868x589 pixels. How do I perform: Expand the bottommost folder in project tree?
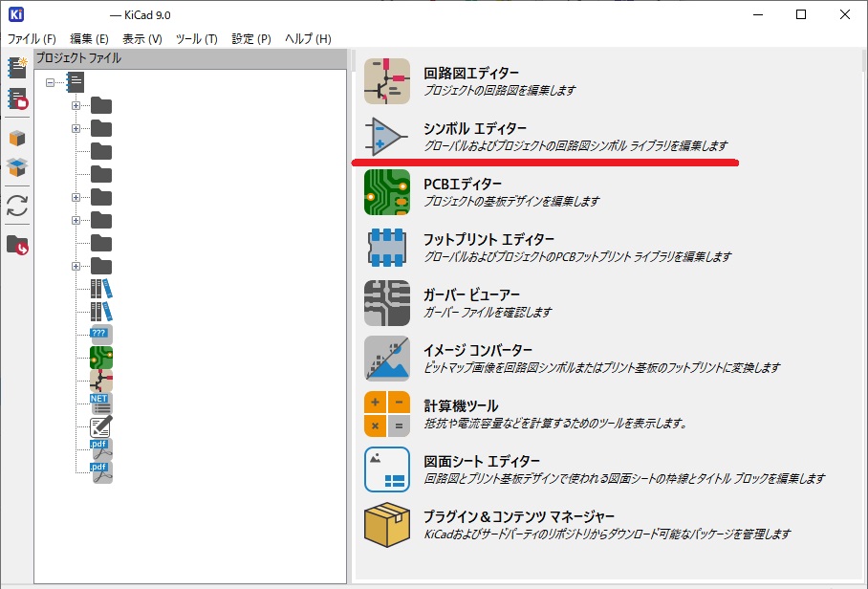76,266
